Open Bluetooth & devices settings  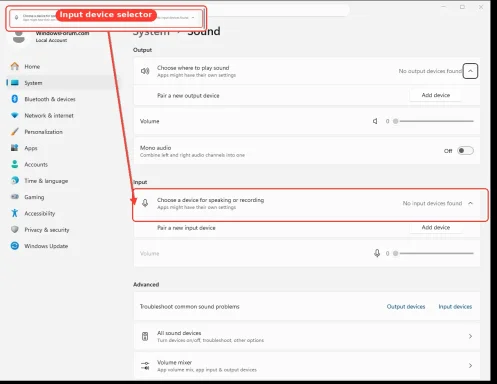coord(50,99)
